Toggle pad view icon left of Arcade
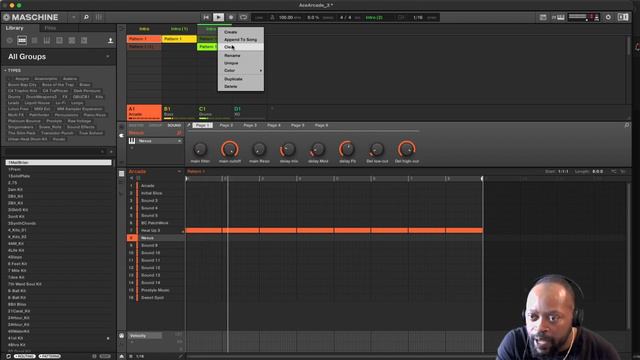Viewport: 640px width, 360px height. click(122, 173)
